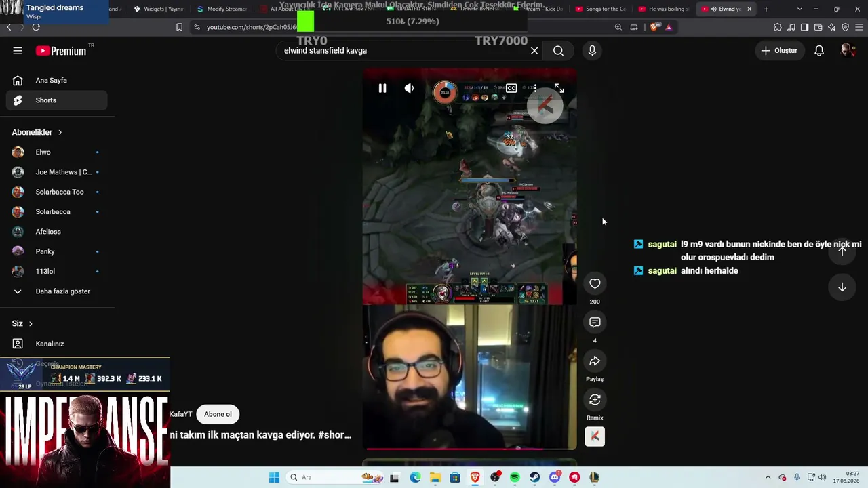
Task: Open Spotify from the taskbar
Action: (515, 477)
